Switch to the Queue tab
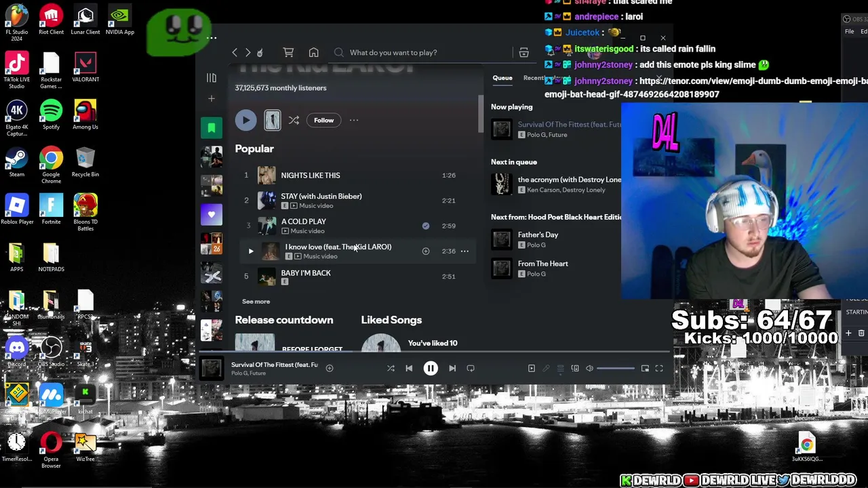 (502, 78)
